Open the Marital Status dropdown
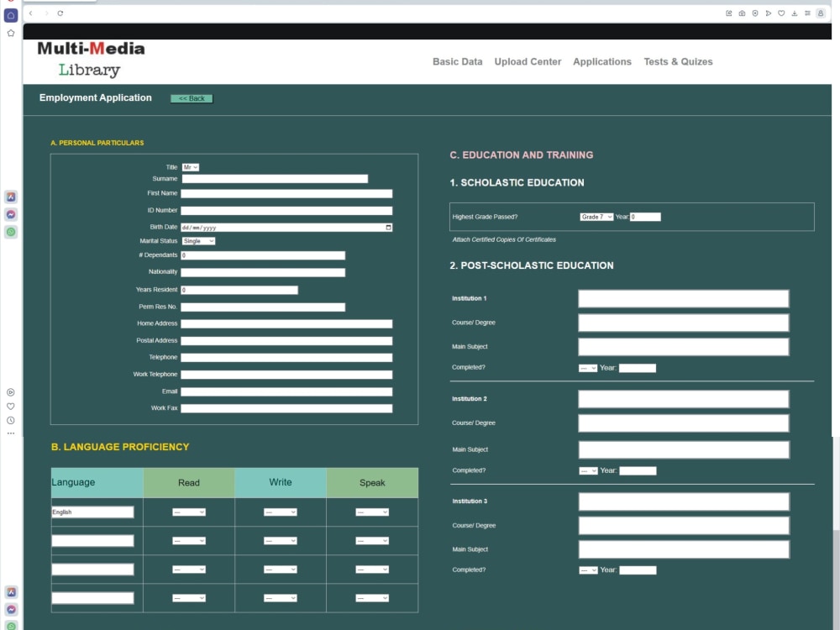Image resolution: width=840 pixels, height=630 pixels. (198, 241)
